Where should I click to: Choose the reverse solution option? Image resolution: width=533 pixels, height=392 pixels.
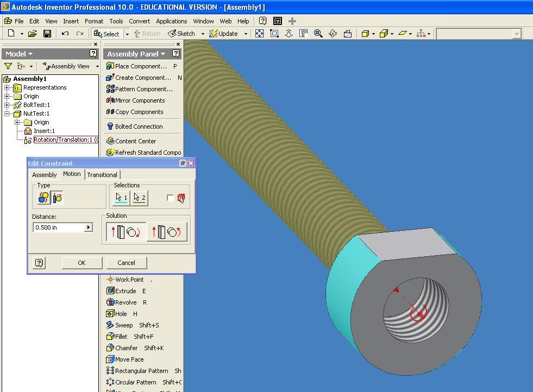[167, 232]
